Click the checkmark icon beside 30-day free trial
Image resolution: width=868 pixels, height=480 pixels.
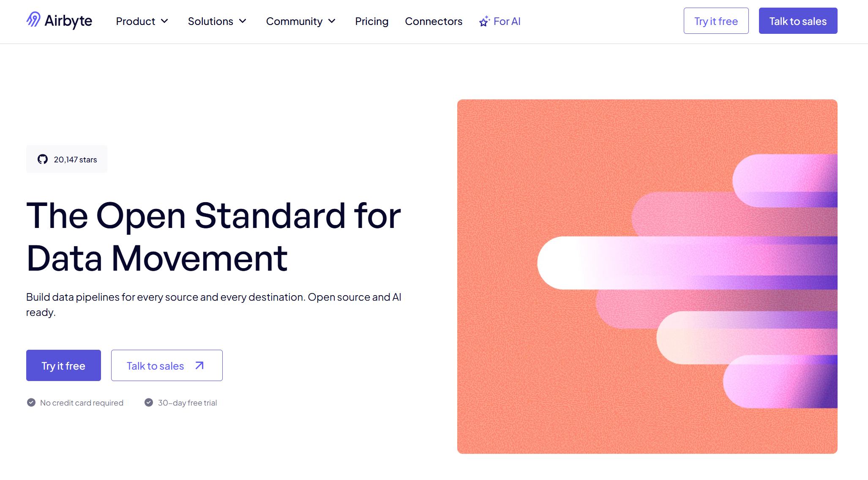tap(149, 403)
